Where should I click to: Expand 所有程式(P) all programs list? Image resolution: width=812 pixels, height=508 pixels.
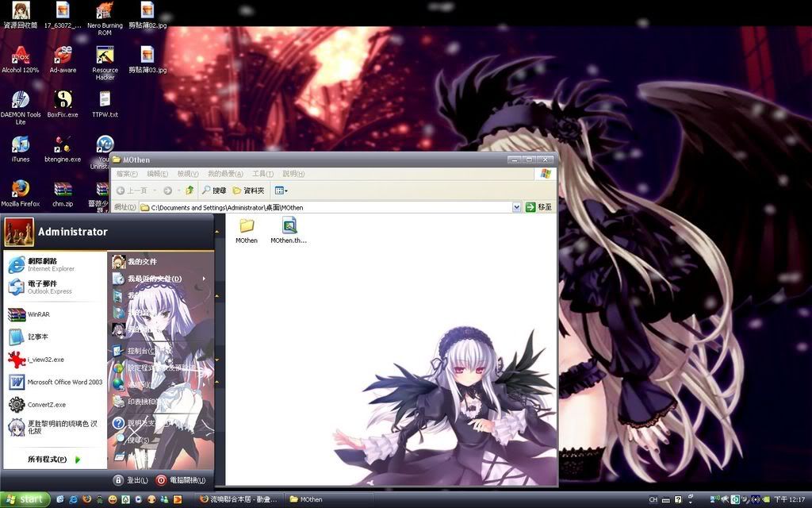(55, 460)
